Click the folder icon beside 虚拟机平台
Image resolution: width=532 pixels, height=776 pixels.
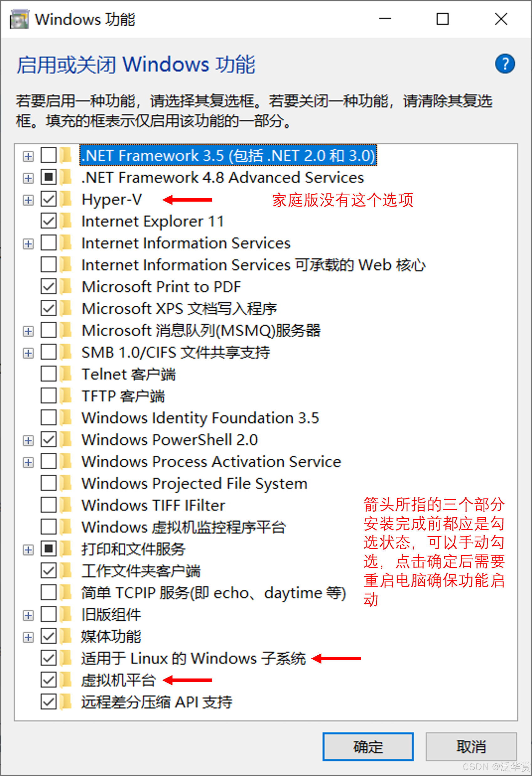coord(65,680)
